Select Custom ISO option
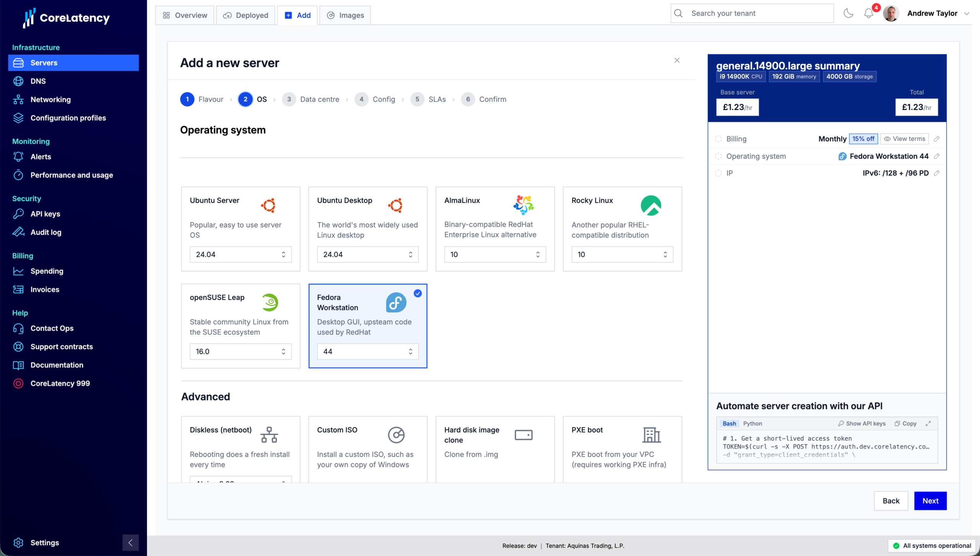The image size is (980, 556). tap(368, 449)
